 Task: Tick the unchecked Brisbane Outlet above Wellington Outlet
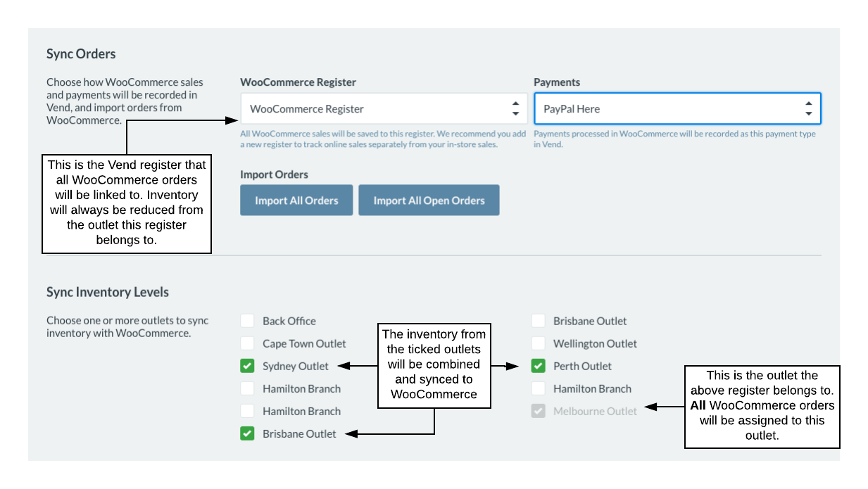tap(538, 321)
